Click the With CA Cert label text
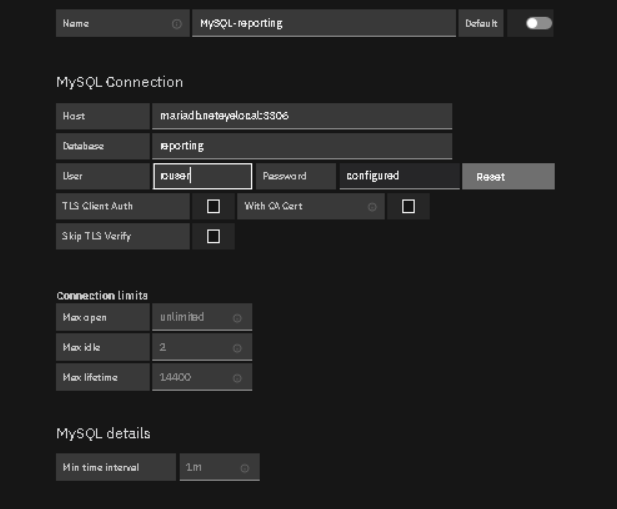 point(273,206)
